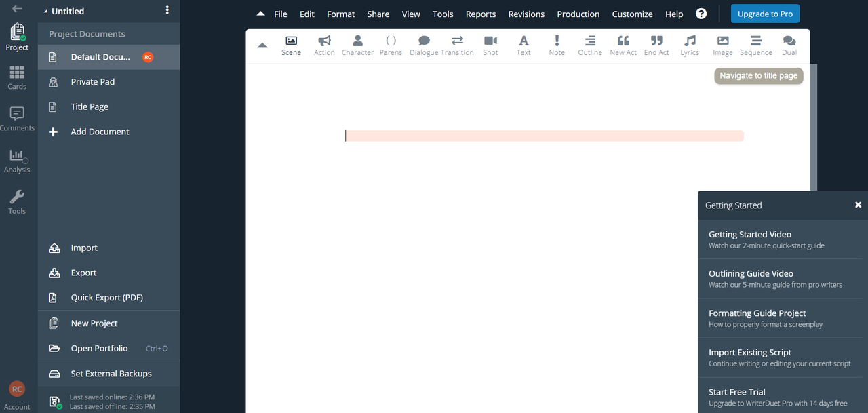
Task: Open the Cards view
Action: [17, 78]
